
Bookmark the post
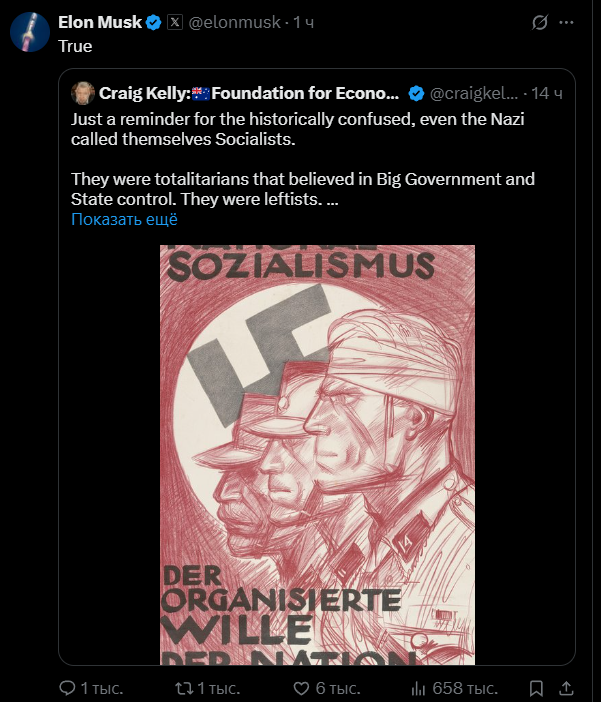pyautogui.click(x=537, y=688)
